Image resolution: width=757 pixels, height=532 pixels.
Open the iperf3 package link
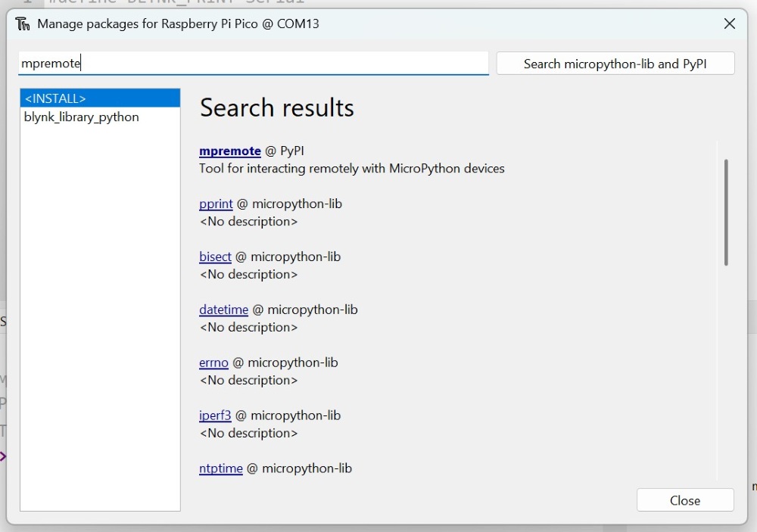215,415
